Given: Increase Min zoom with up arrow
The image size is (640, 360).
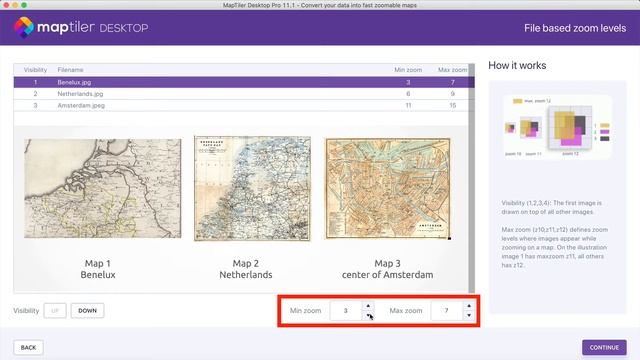Looking at the screenshot, I should click(368, 306).
